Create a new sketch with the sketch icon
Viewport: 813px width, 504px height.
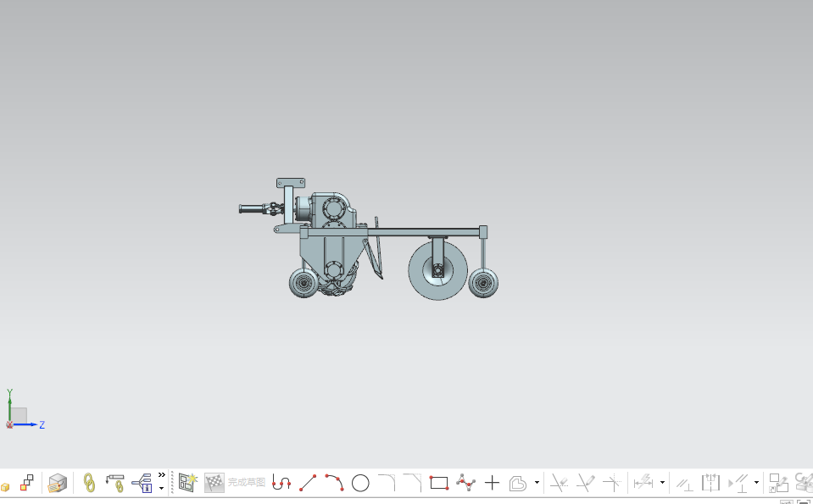tap(187, 482)
